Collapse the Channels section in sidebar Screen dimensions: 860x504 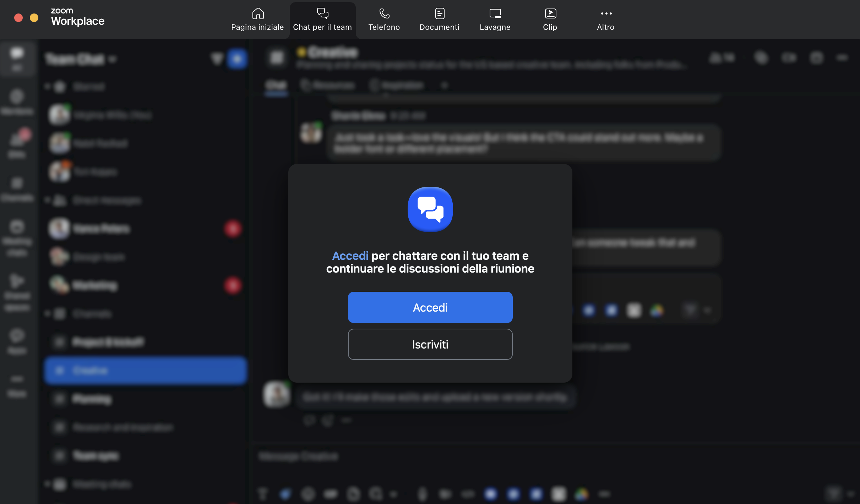pos(47,313)
